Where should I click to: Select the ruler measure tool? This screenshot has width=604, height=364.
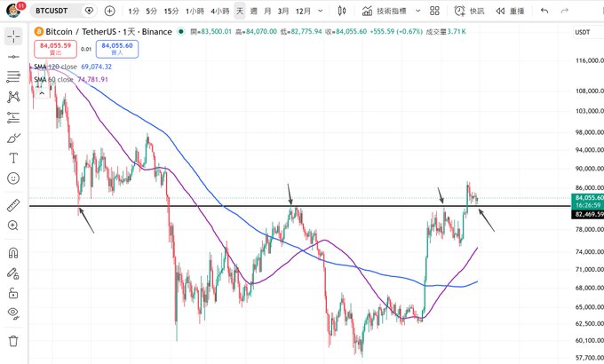(x=13, y=205)
